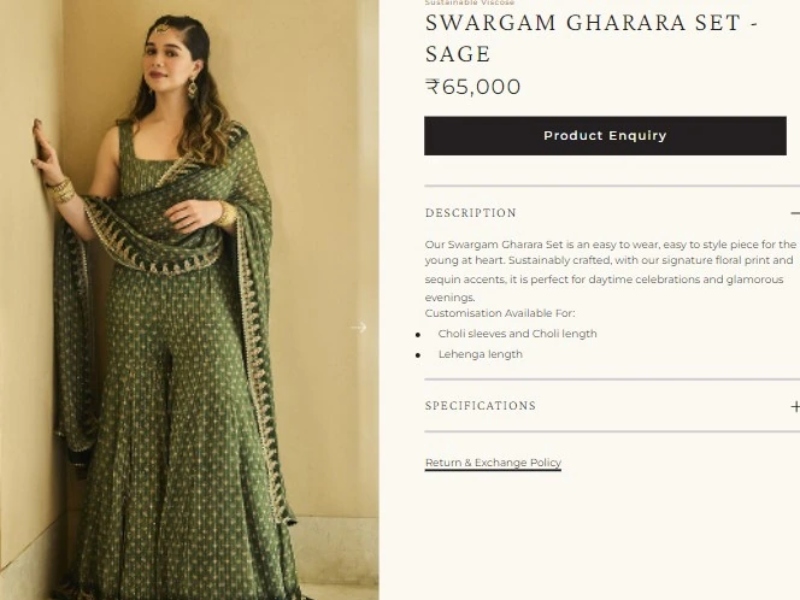Image resolution: width=800 pixels, height=600 pixels.
Task: Open the SPECIFICATIONS accordion header
Action: 612,406
